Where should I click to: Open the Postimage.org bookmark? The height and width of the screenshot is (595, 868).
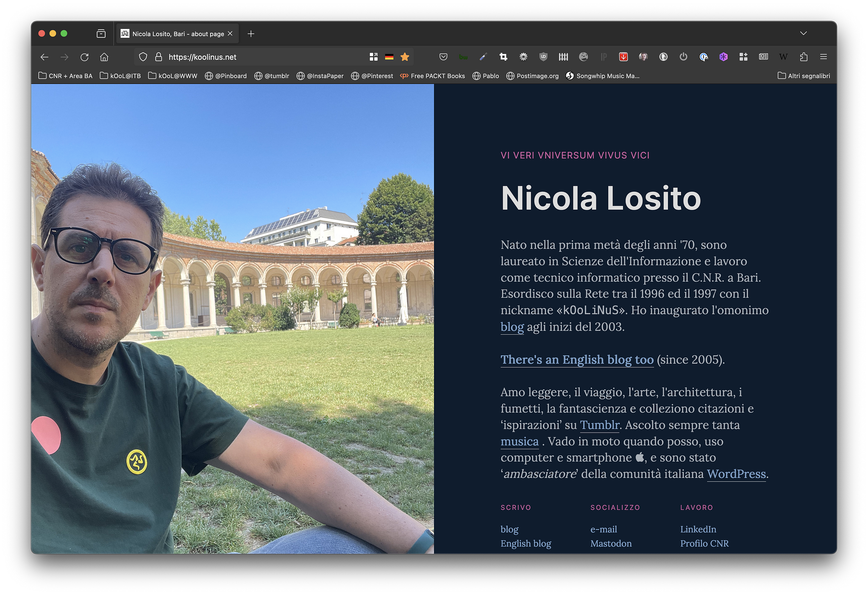pyautogui.click(x=532, y=76)
